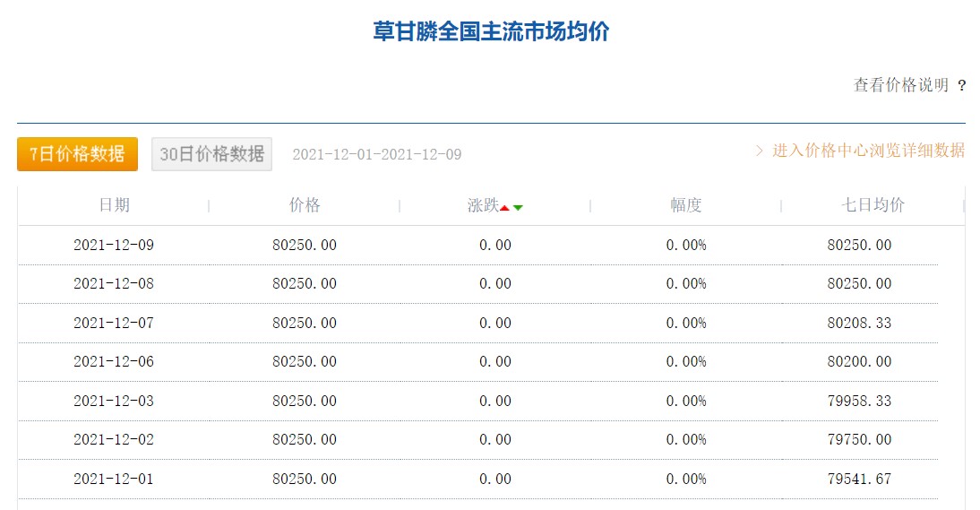
Task: Open 查看价格说明 link
Action: tap(901, 85)
